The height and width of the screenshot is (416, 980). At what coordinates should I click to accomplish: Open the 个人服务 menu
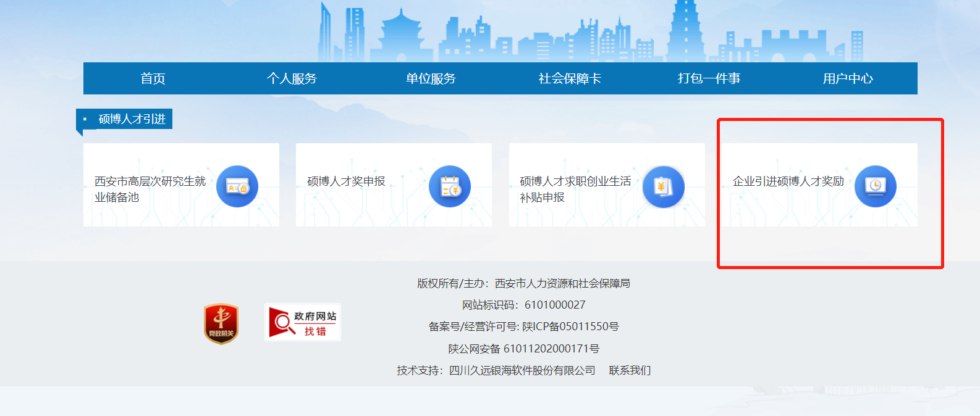pos(292,78)
